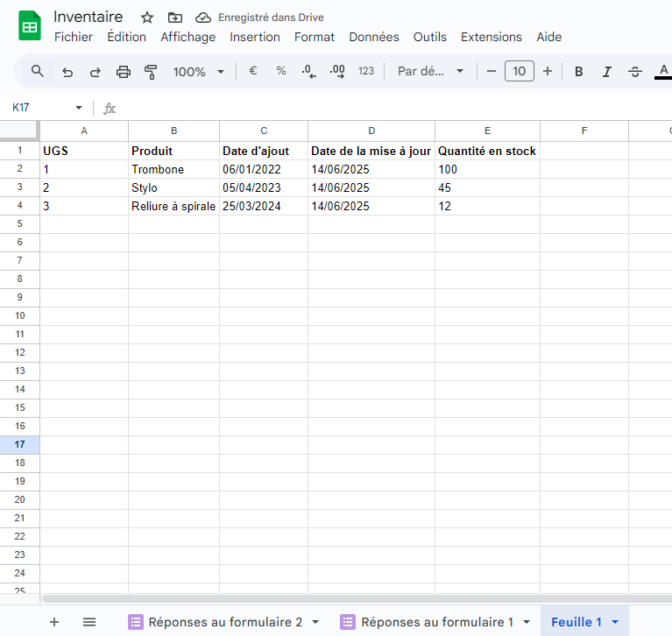Open the Insertion menu

point(255,37)
